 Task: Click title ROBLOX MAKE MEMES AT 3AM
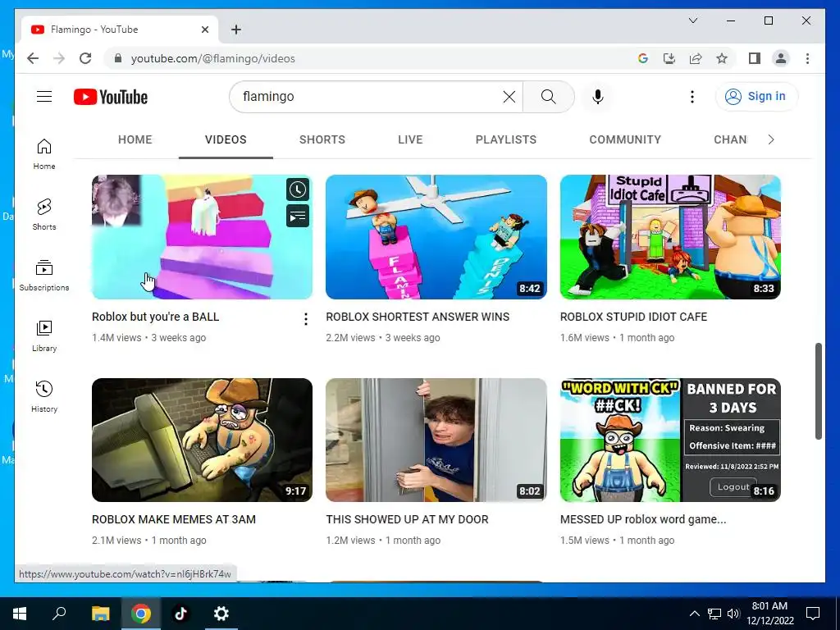pos(174,519)
